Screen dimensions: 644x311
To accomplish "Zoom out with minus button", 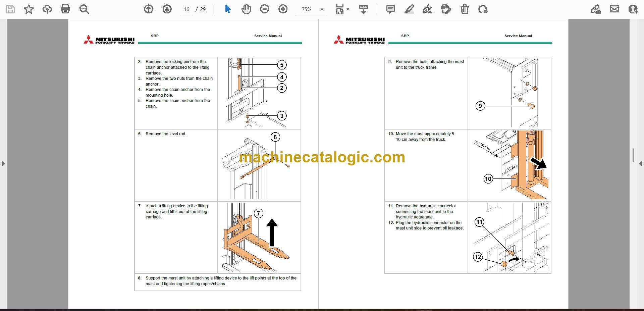I will click(265, 9).
